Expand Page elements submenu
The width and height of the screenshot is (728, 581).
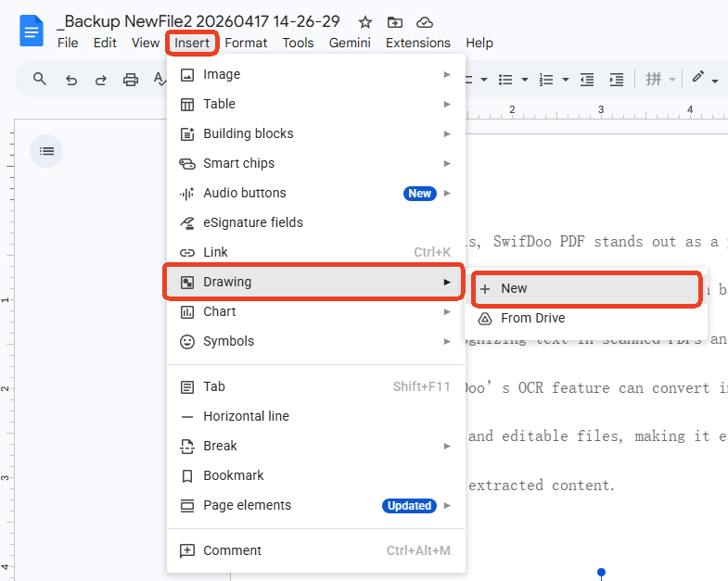coord(315,505)
